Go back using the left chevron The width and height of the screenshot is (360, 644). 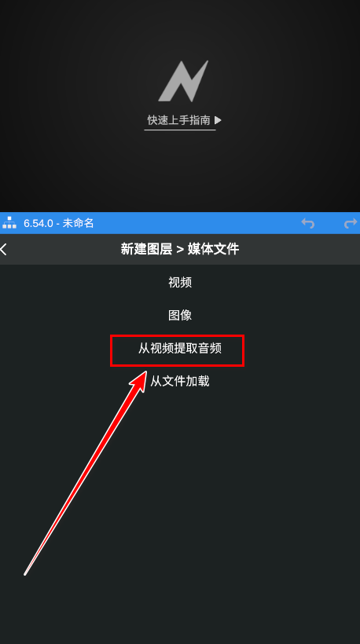tap(4, 249)
